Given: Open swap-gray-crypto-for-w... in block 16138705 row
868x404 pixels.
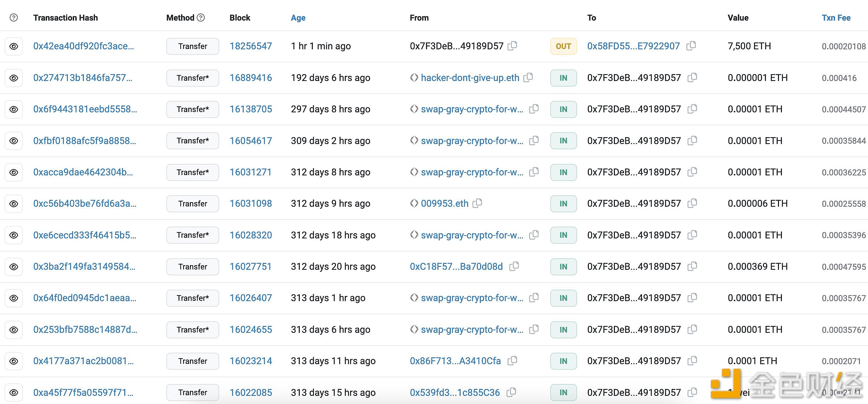Looking at the screenshot, I should pyautogui.click(x=472, y=109).
